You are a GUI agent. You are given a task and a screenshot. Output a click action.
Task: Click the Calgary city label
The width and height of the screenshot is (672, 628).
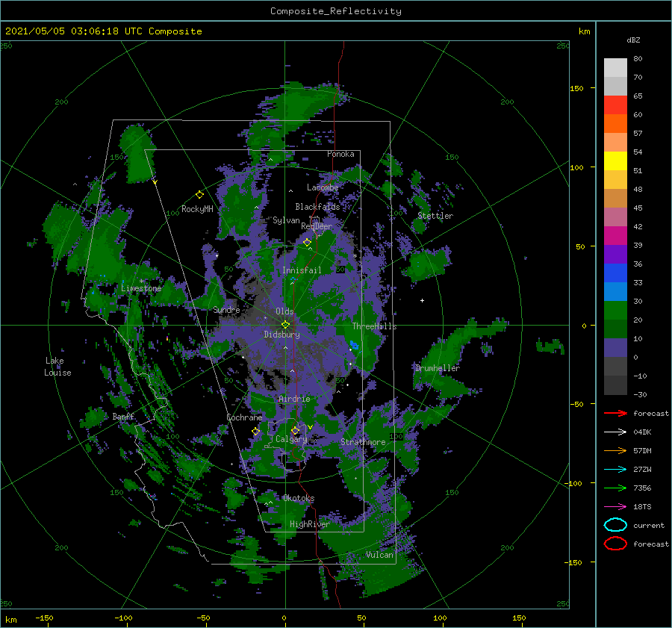[x=291, y=439]
